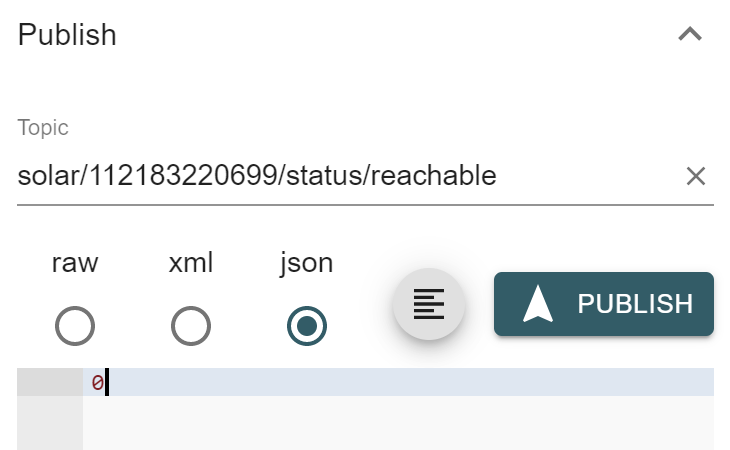The image size is (730, 450).
Task: Click the arrow icon inside the Publish button
Action: [538, 304]
